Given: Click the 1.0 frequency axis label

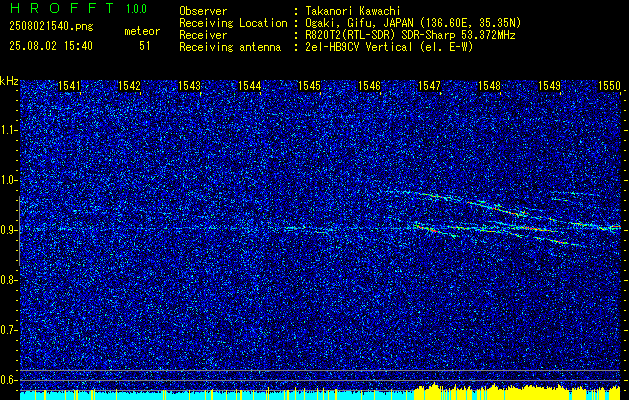Looking at the screenshot, I should pyautogui.click(x=8, y=181).
